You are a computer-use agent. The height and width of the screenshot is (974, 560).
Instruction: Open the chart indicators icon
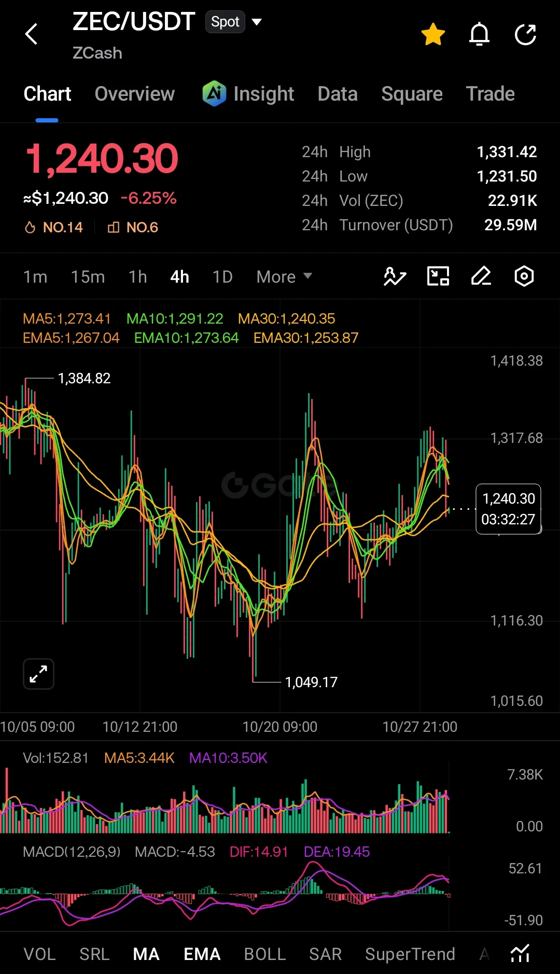[395, 276]
